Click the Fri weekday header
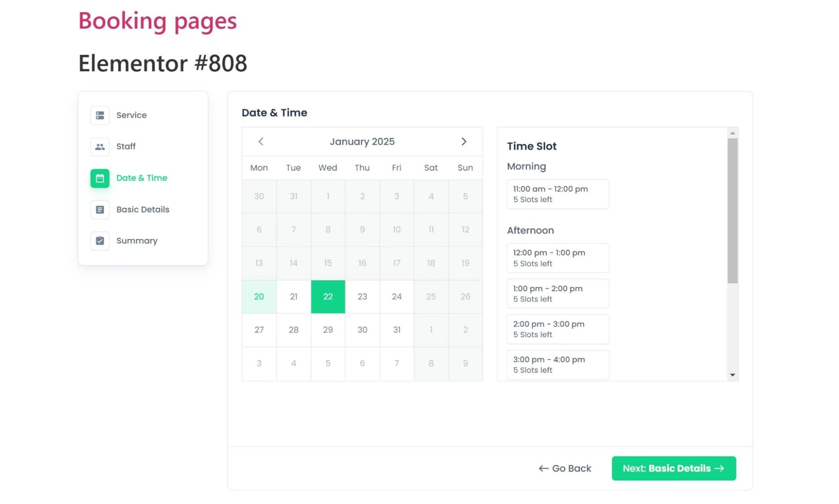The width and height of the screenshot is (839, 504). click(x=397, y=168)
